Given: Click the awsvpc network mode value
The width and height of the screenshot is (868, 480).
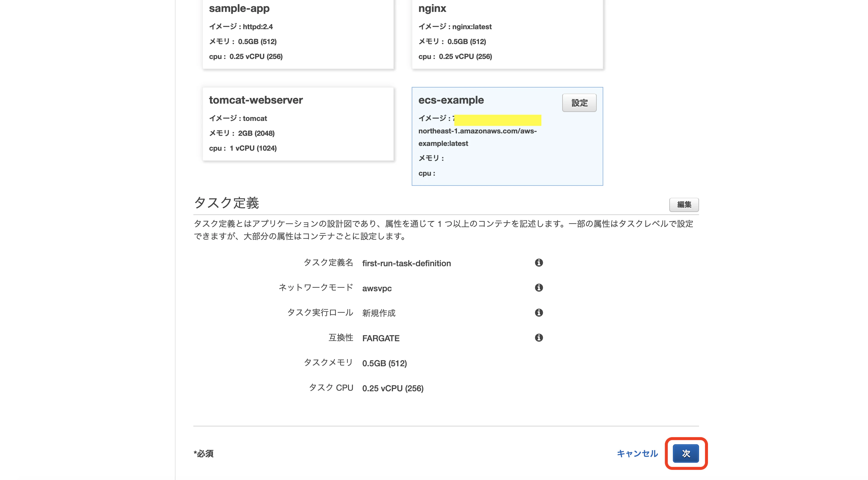Looking at the screenshot, I should click(x=377, y=289).
